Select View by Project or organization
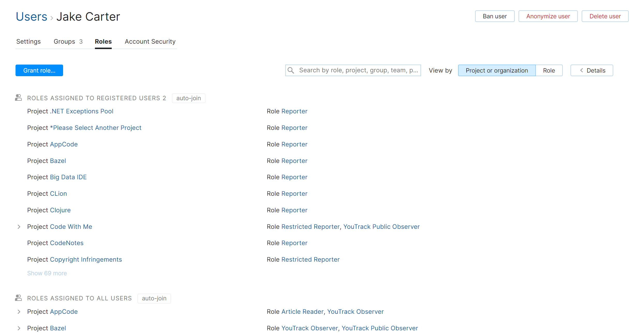Image resolution: width=644 pixels, height=336 pixels. click(497, 70)
